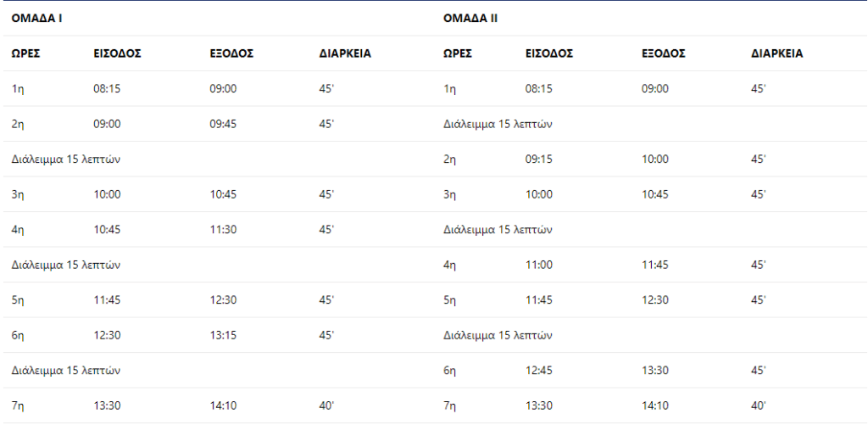Screen dimensions: 868x425
Task: Click the ΟΜΑΔΑ ΙΙ table heading
Action: 470,19
